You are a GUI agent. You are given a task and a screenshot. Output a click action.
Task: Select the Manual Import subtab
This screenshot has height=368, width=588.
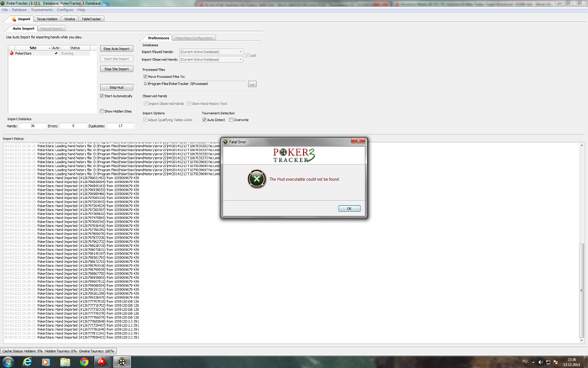pos(51,29)
